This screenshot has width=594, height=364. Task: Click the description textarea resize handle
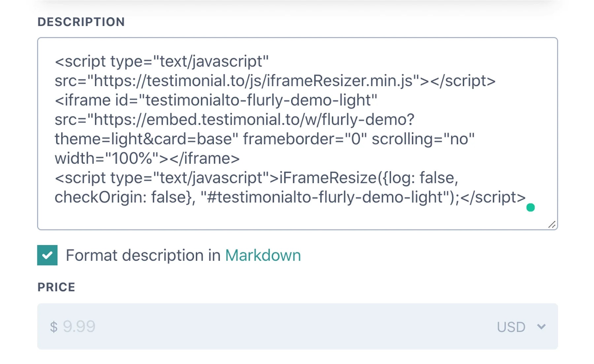pyautogui.click(x=552, y=225)
